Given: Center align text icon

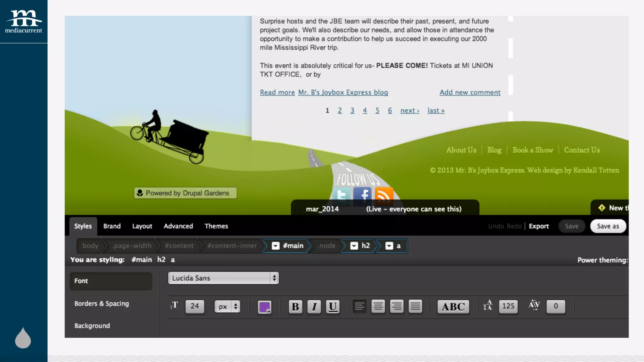Looking at the screenshot, I should coord(378,306).
